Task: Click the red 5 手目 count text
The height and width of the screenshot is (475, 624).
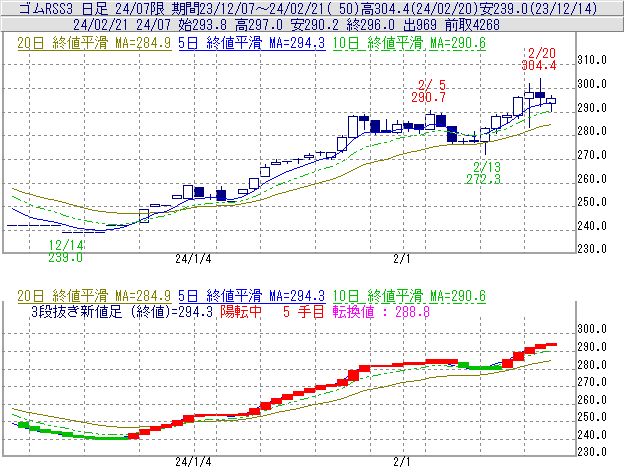Action: (304, 311)
